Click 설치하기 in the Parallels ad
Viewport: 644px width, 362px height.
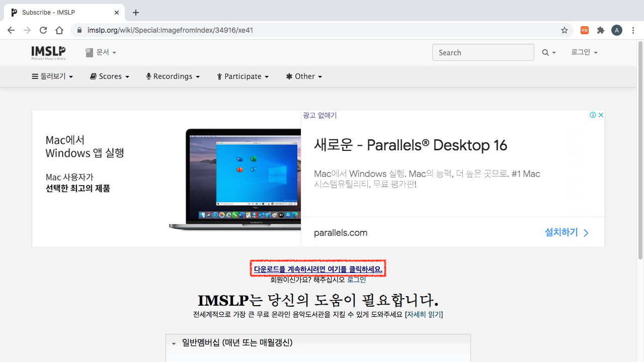(x=567, y=232)
